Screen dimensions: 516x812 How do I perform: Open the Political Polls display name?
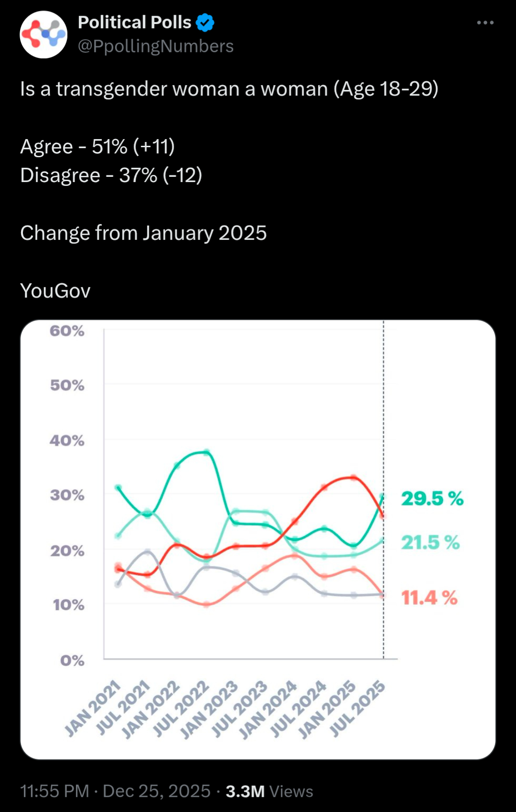[134, 22]
